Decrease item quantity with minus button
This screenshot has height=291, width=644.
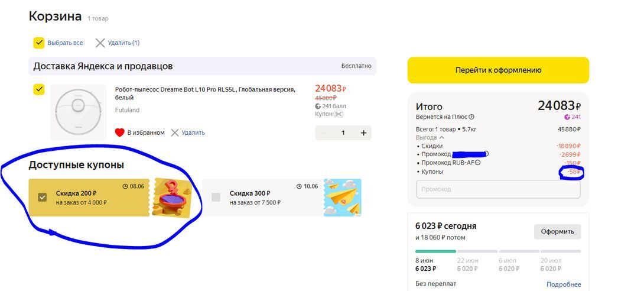point(323,133)
